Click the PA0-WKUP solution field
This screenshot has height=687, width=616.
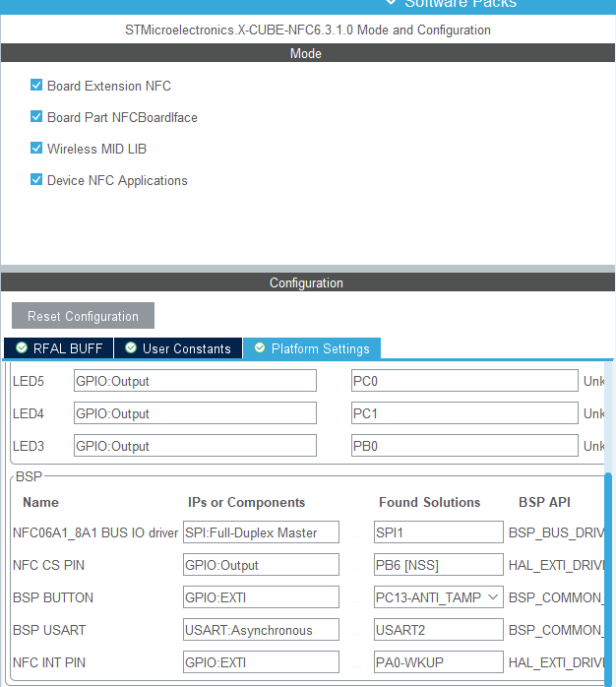(439, 662)
